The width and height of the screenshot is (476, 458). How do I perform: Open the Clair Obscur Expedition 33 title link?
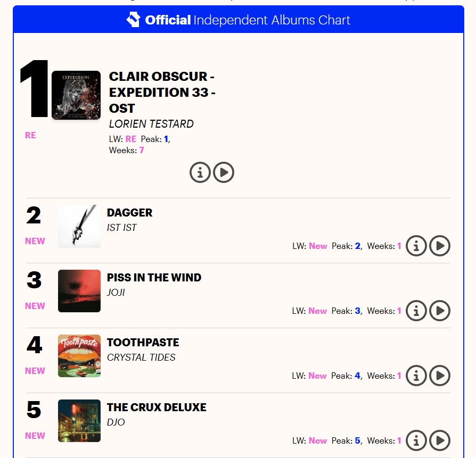tap(162, 92)
